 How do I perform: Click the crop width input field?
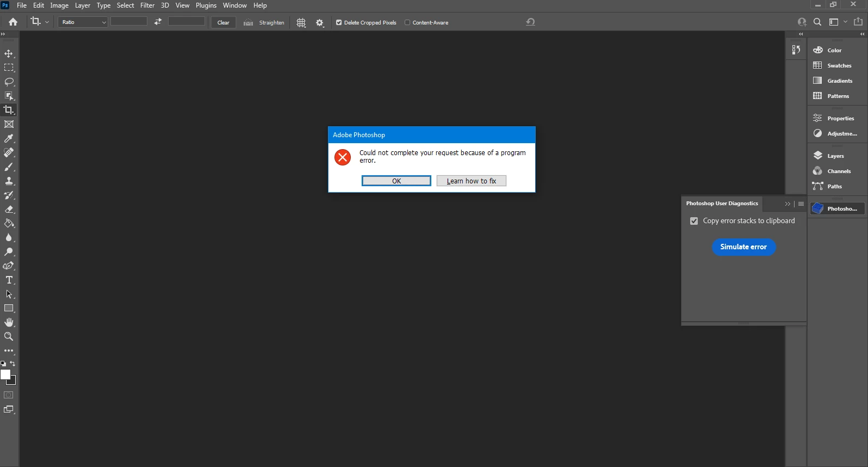click(x=129, y=22)
